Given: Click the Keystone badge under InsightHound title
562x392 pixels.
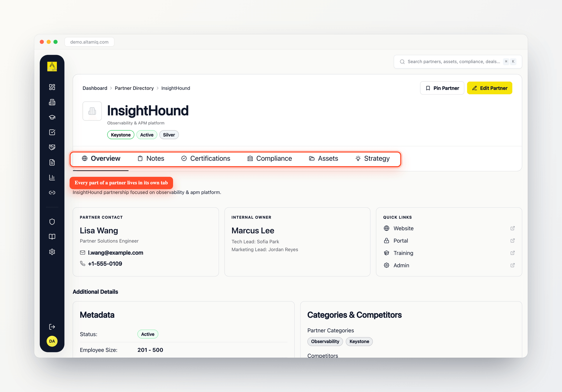Looking at the screenshot, I should pos(121,135).
